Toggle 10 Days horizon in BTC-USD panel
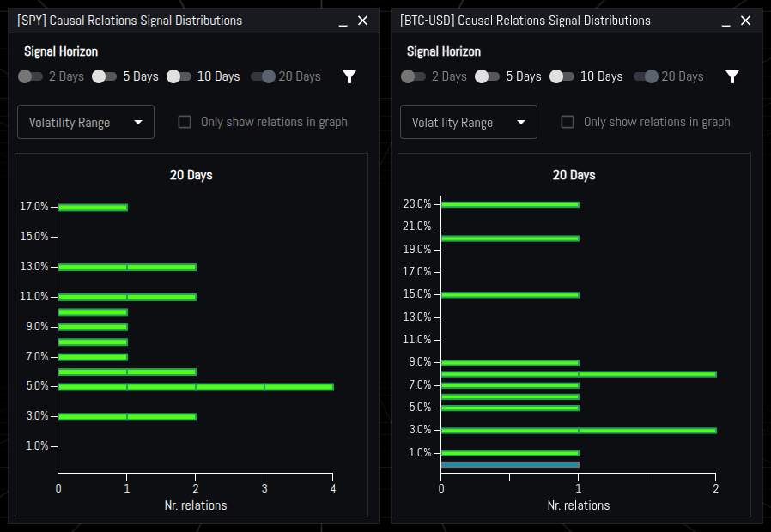This screenshot has width=771, height=532. [562, 76]
